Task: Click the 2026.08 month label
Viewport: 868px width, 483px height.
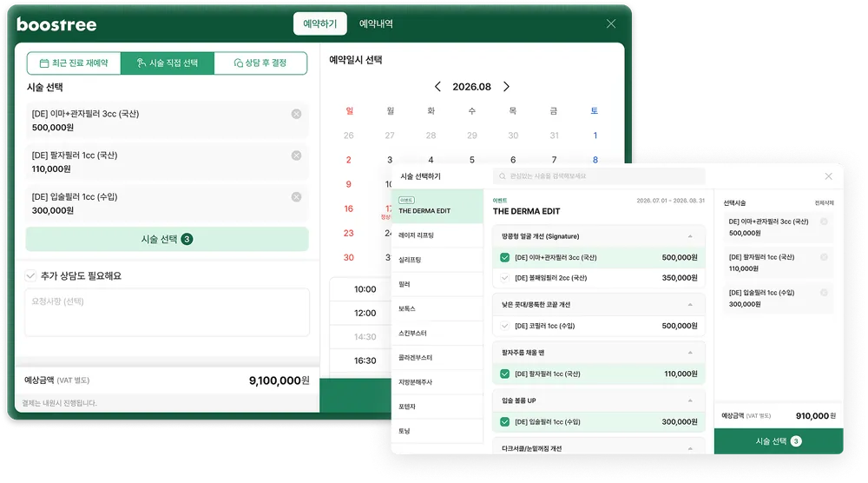Action: point(471,87)
